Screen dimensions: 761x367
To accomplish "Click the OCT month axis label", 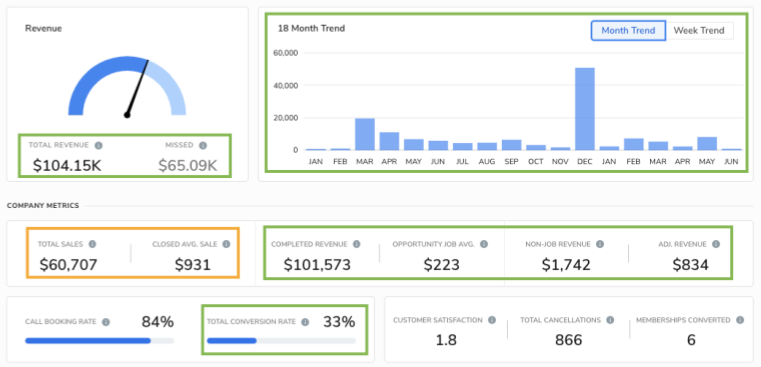I will point(536,162).
